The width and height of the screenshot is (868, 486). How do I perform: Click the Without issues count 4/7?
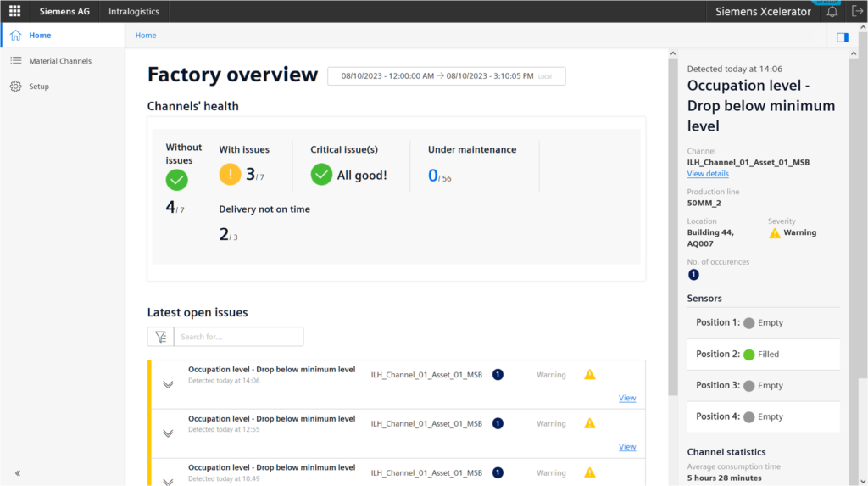click(x=175, y=207)
